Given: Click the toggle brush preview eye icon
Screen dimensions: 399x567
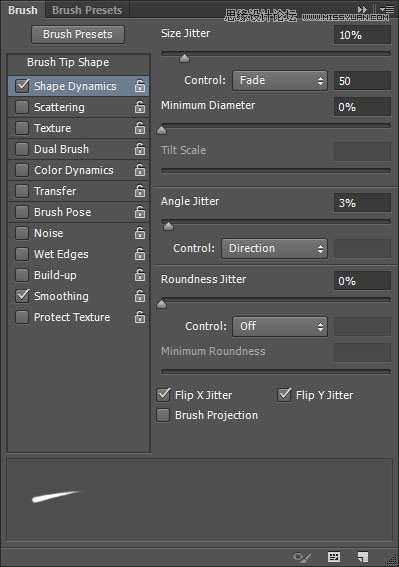Looking at the screenshot, I should click(x=302, y=557).
